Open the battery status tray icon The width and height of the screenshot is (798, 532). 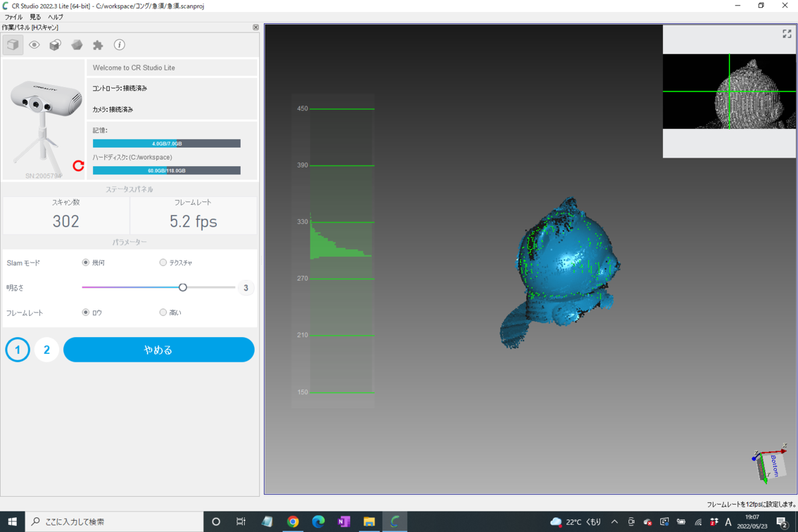tap(680, 522)
